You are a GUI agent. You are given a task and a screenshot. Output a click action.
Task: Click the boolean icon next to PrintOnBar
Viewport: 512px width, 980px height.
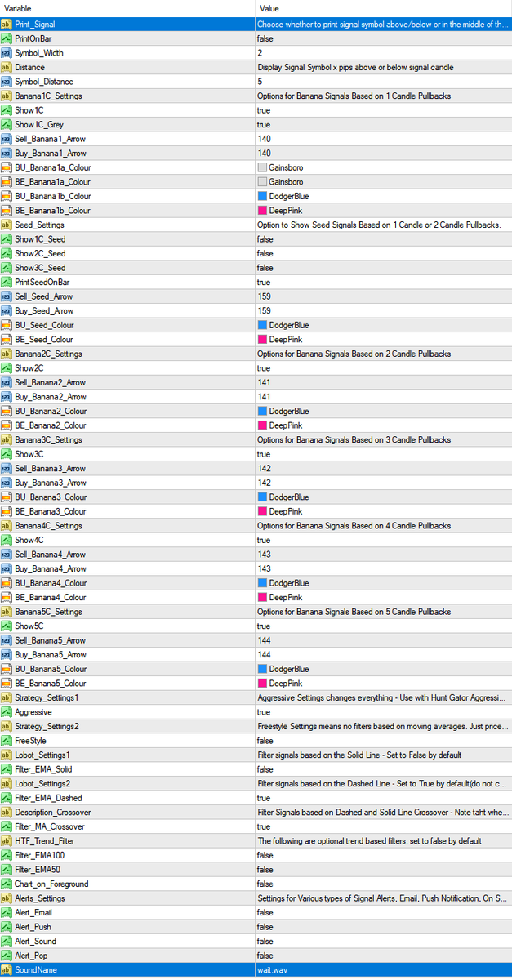click(x=7, y=38)
